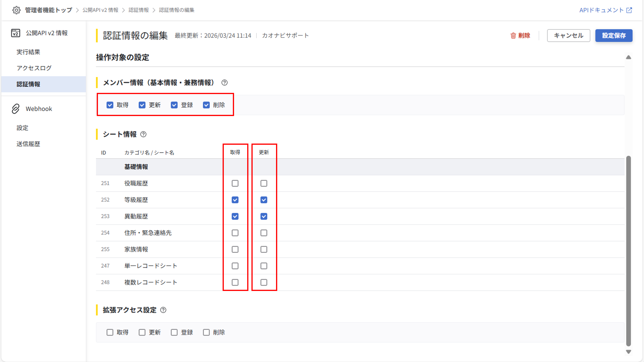Open help icon next to シート情報 heading
The height and width of the screenshot is (362, 644).
143,134
